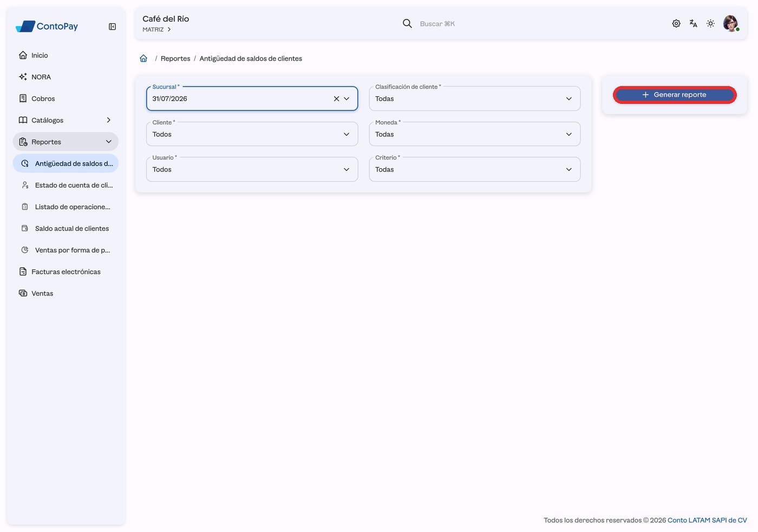Click the Reportes breadcrumb link
Screen dimensions: 758x532
click(175, 58)
